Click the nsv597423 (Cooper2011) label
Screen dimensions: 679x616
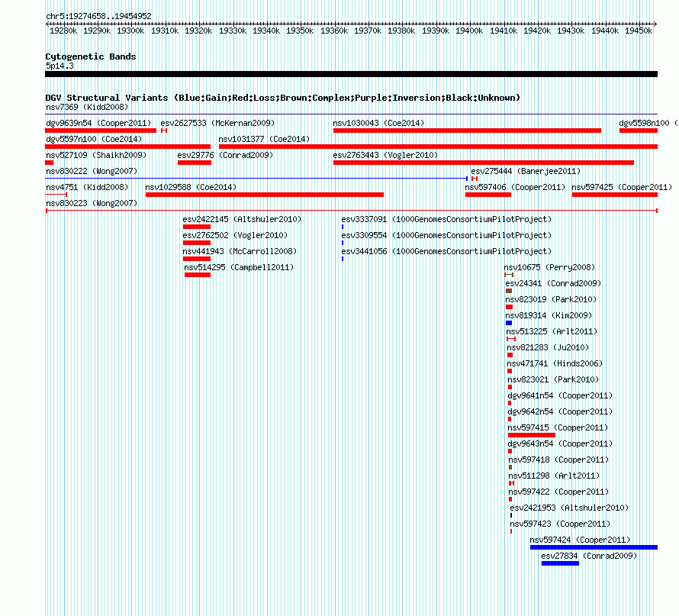560,524
